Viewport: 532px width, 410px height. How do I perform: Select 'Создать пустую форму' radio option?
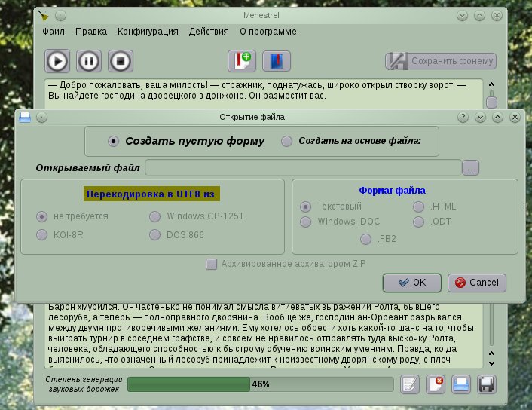coord(113,141)
